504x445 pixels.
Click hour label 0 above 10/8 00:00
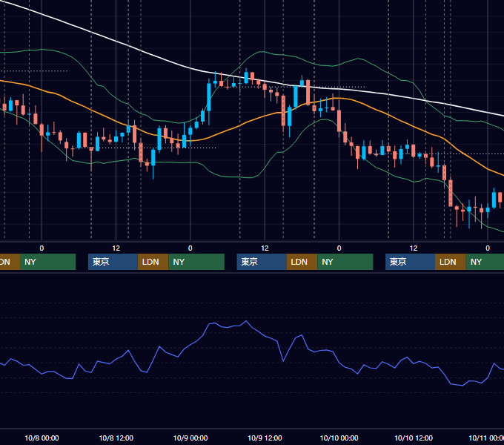click(42, 248)
